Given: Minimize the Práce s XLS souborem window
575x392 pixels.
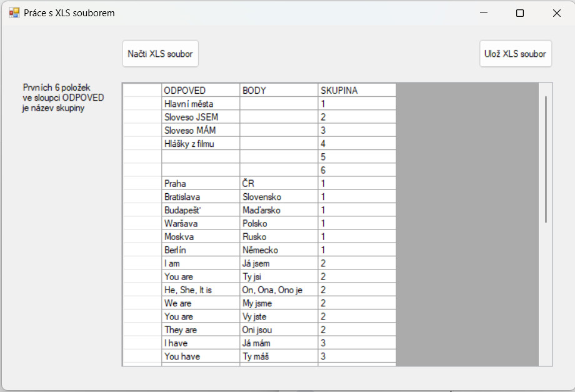Looking at the screenshot, I should (x=484, y=13).
